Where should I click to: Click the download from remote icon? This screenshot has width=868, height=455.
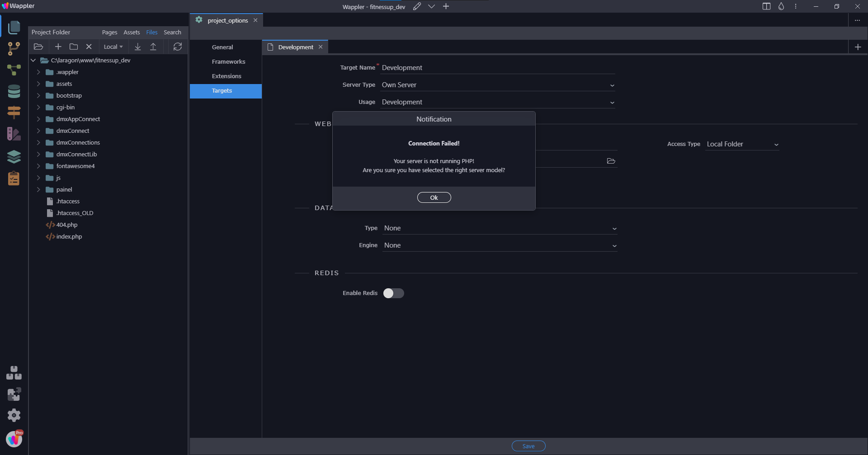click(x=138, y=47)
